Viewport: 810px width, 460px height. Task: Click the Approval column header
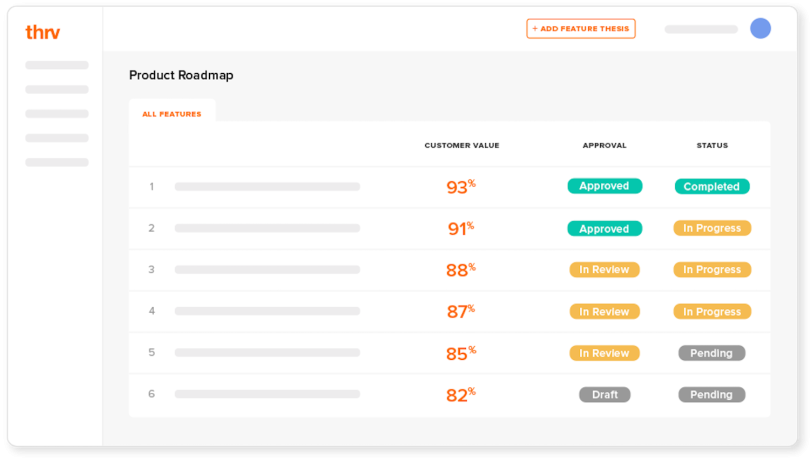pyautogui.click(x=604, y=145)
